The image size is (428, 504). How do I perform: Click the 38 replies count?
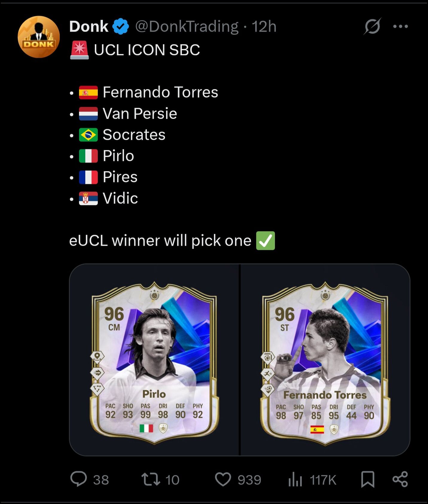click(101, 480)
